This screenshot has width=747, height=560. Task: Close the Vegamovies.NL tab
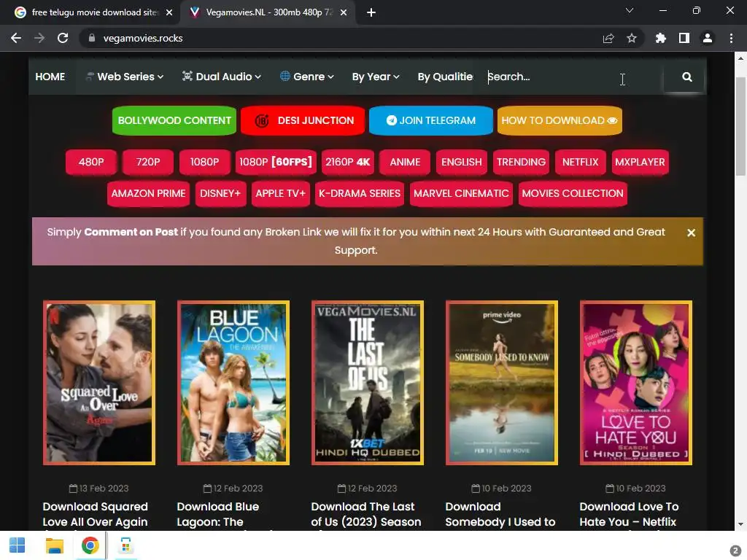[x=344, y=12]
